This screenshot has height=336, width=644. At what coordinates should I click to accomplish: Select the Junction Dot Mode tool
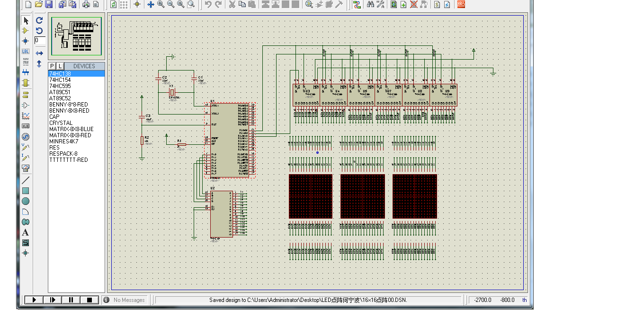point(26,41)
